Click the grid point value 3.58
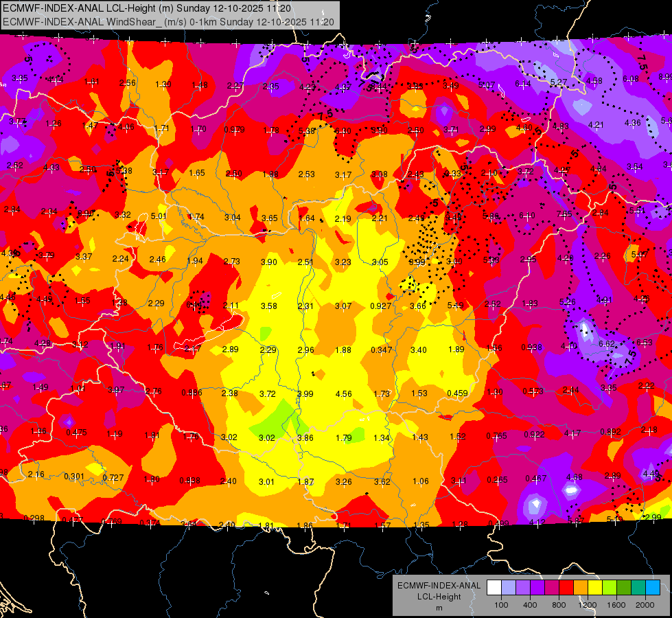The height and width of the screenshot is (618, 672). click(x=269, y=306)
